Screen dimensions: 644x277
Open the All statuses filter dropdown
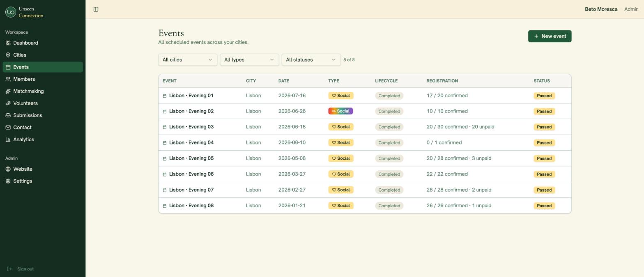click(311, 60)
